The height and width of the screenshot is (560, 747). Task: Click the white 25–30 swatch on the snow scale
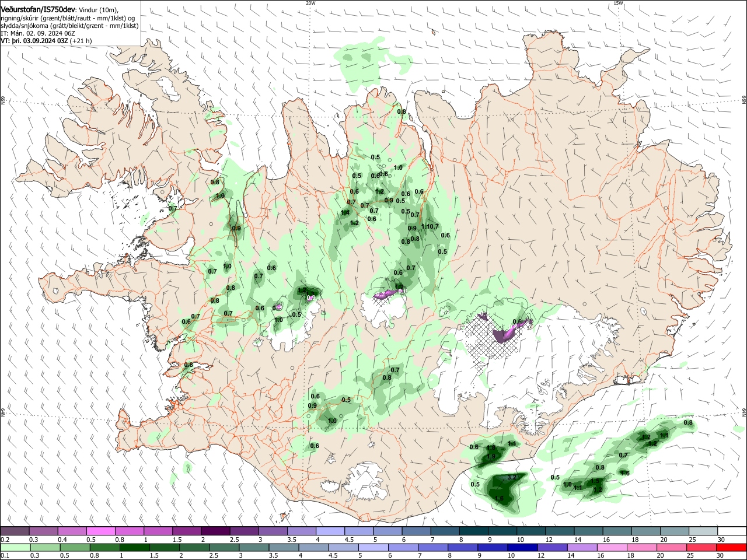pos(703,531)
